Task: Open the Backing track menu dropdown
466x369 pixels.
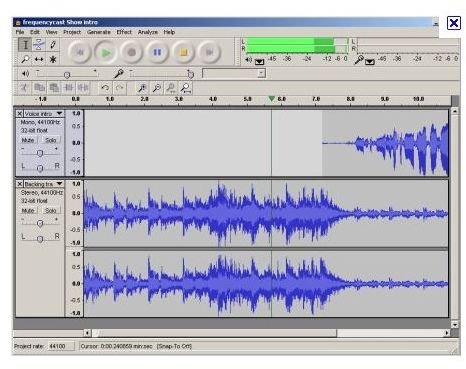Action: [59, 184]
